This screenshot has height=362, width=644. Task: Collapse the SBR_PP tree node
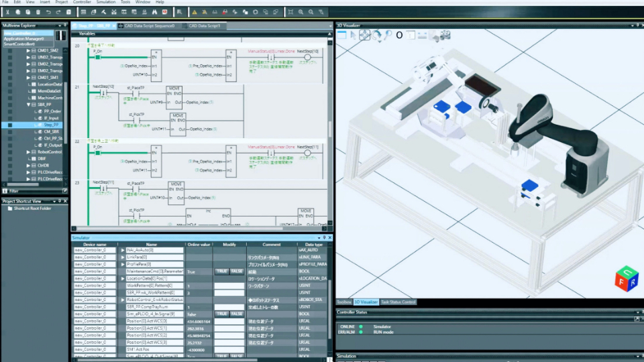click(28, 105)
